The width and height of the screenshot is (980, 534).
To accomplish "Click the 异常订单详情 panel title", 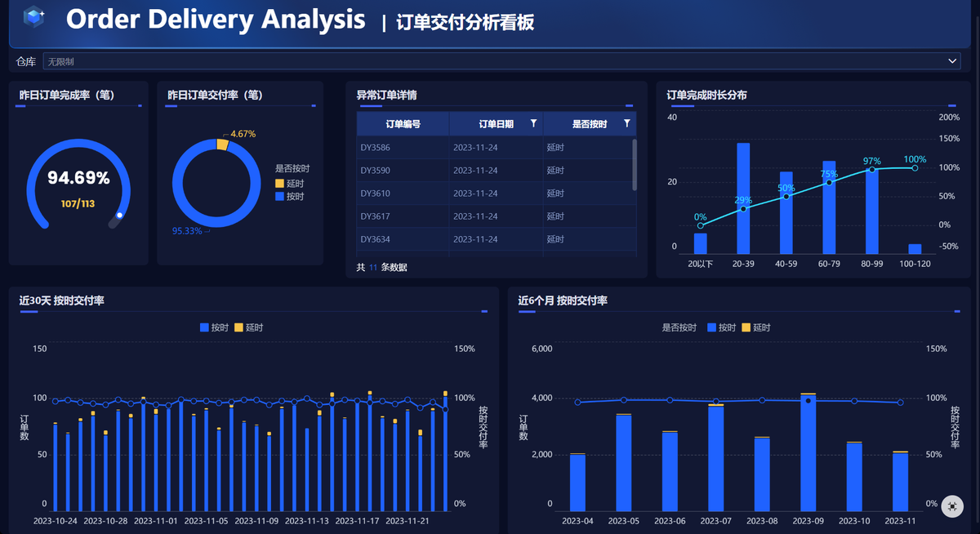I will [387, 95].
